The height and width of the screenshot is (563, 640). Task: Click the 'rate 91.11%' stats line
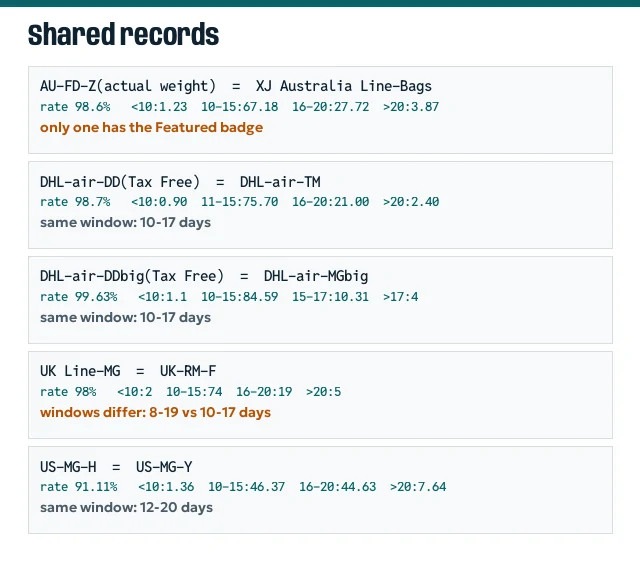(243, 487)
